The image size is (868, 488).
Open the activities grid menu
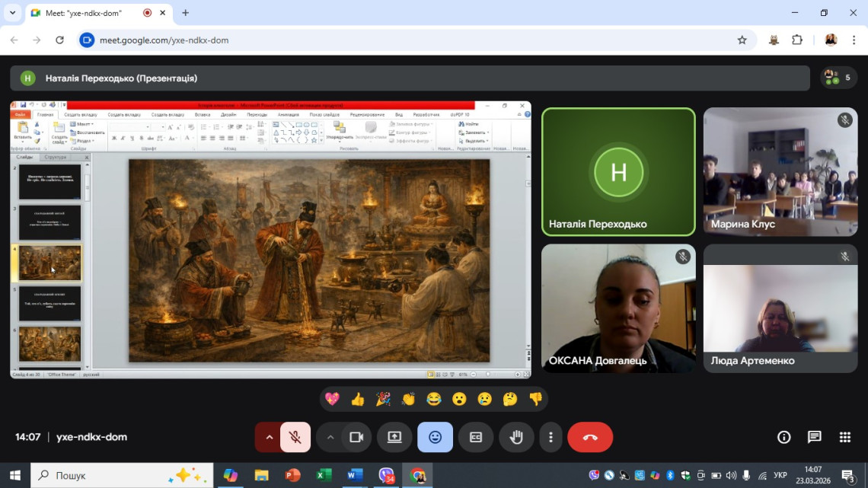pos(844,437)
